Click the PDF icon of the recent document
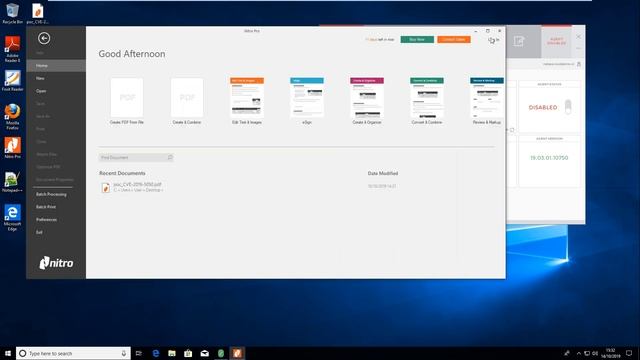640x360 pixels. pos(106,187)
